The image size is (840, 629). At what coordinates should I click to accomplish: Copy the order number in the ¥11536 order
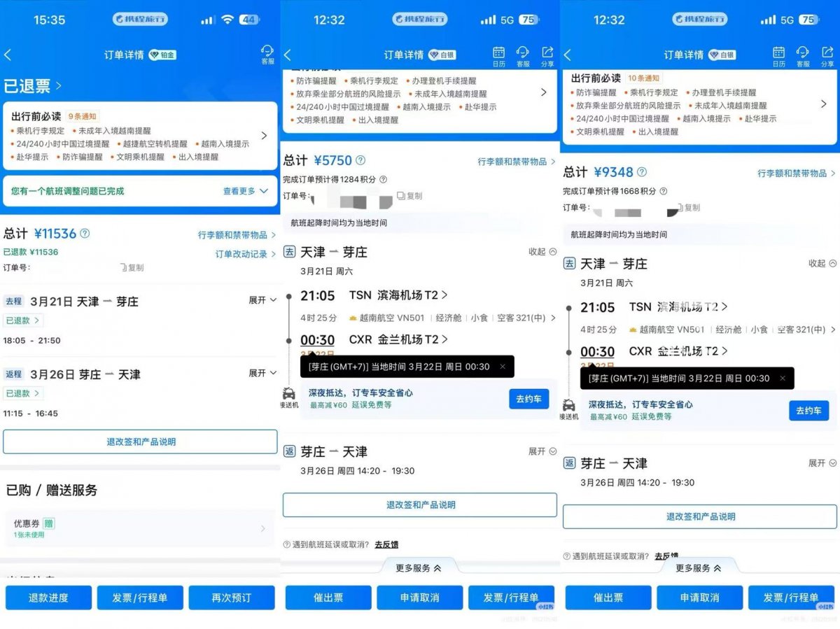pos(132,267)
